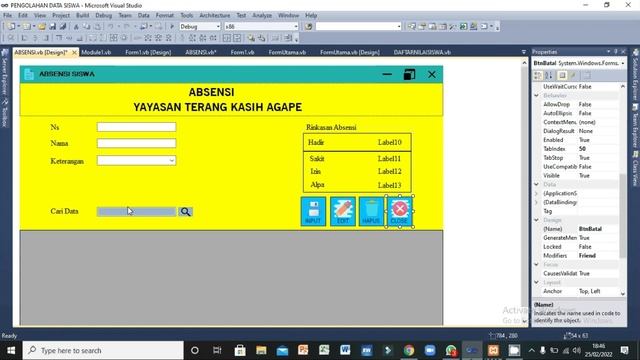Click the Events lightning icon in Properties
This screenshot has width=640, height=360.
coord(573,76)
